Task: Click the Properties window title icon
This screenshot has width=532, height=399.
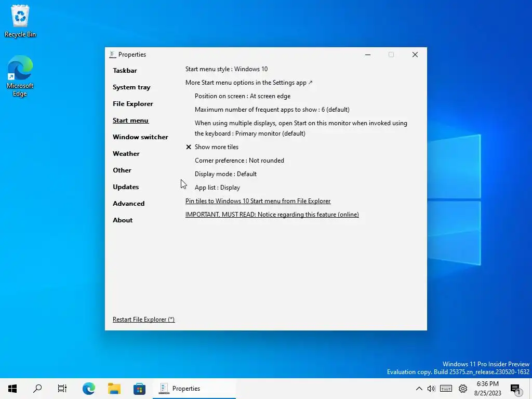Action: coord(113,55)
